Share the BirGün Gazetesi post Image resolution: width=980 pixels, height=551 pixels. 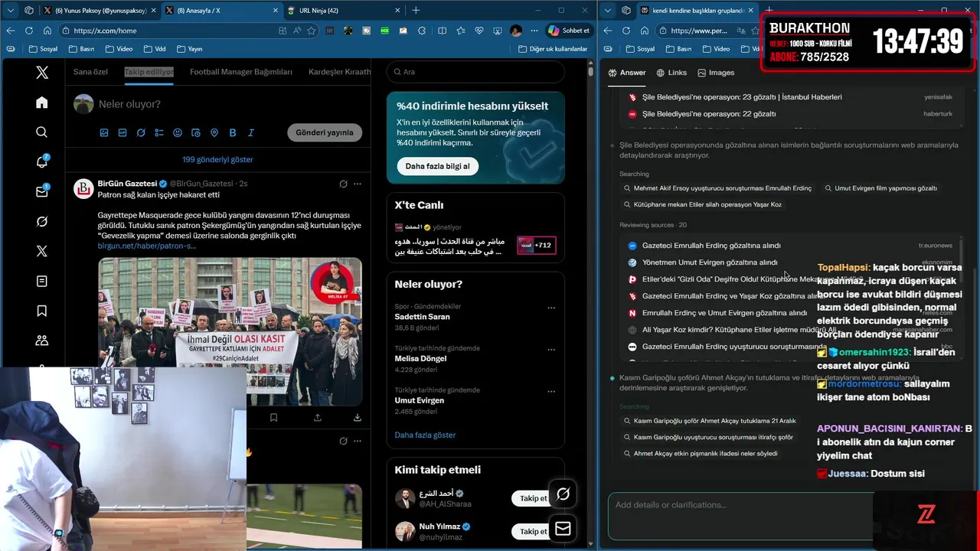tap(318, 418)
